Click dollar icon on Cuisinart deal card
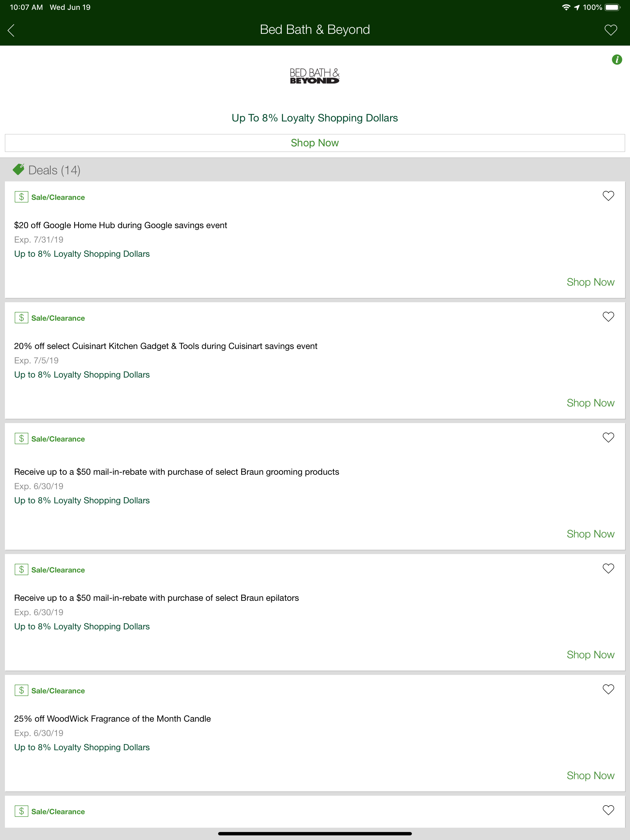The height and width of the screenshot is (840, 630). click(21, 318)
